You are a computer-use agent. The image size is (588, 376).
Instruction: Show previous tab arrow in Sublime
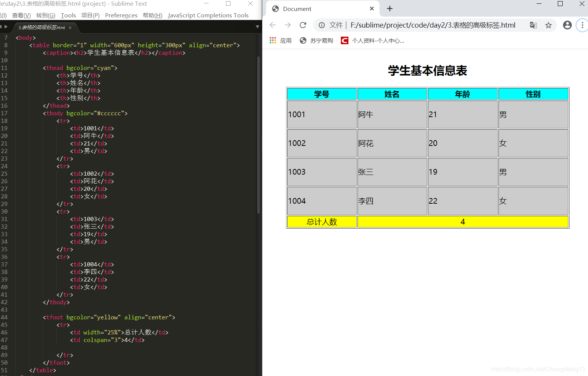coord(1,26)
